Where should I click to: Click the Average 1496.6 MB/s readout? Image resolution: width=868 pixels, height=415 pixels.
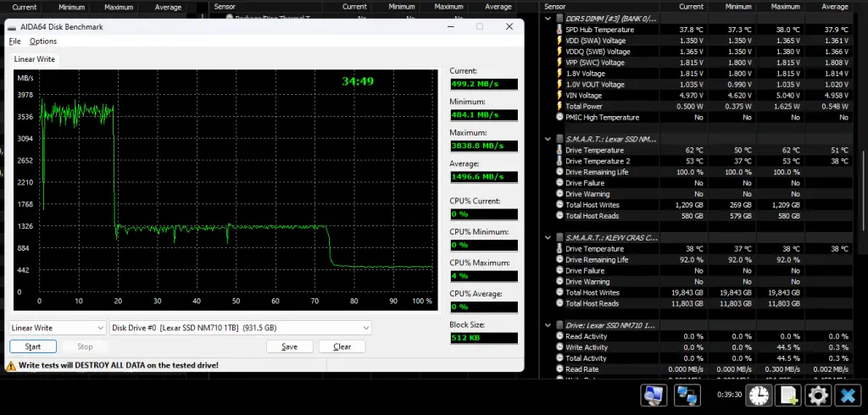point(484,177)
